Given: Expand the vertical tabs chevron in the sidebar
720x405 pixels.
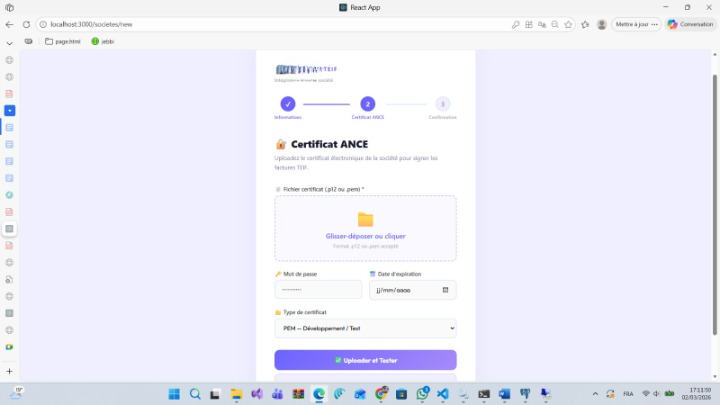Looking at the screenshot, I should click(9, 43).
